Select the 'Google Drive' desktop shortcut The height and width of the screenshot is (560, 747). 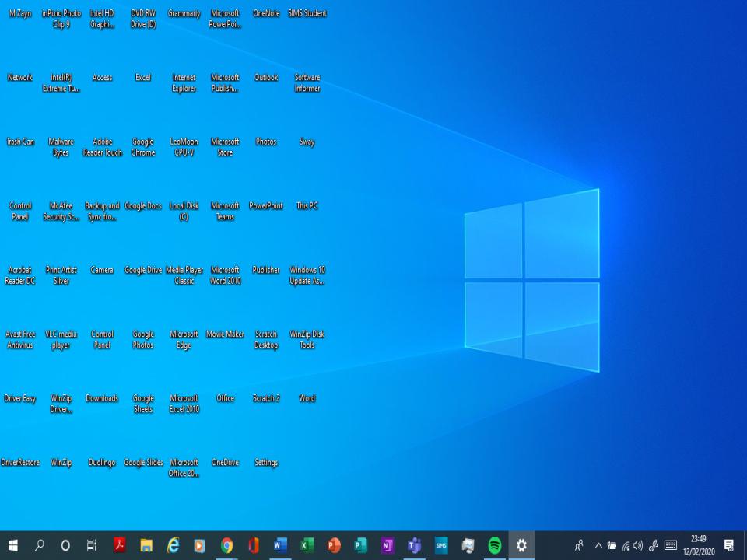click(x=143, y=270)
